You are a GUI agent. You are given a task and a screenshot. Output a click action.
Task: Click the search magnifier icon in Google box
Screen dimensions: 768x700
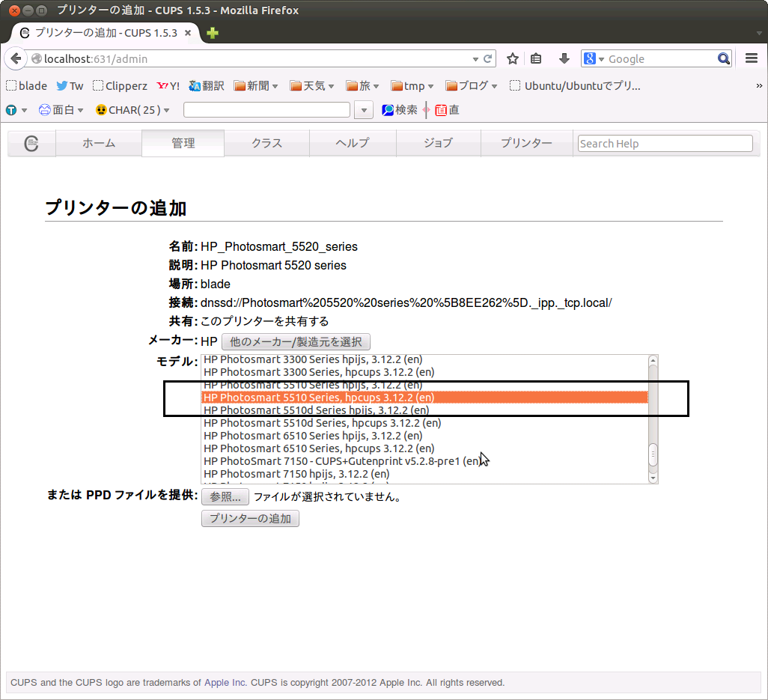pyautogui.click(x=723, y=59)
